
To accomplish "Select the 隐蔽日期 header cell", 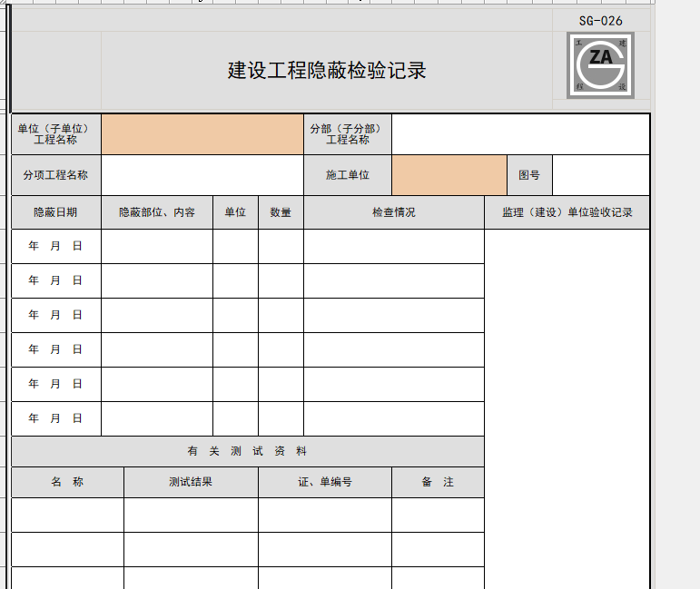I will (x=56, y=212).
